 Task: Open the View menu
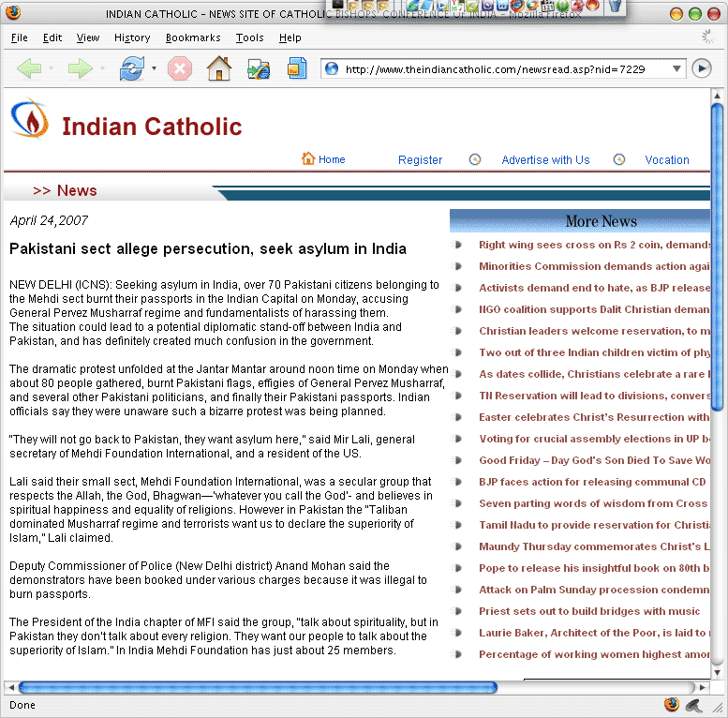(88, 37)
